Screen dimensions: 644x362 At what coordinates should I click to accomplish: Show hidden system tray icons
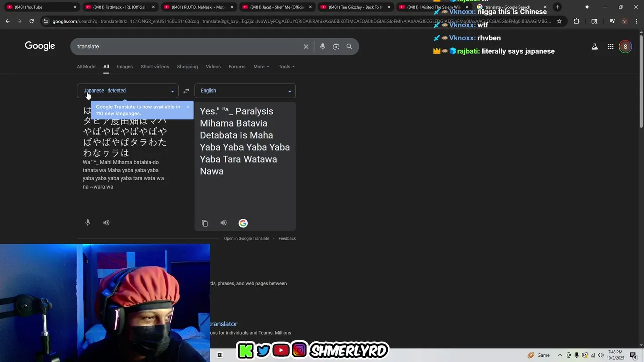[x=560, y=355]
